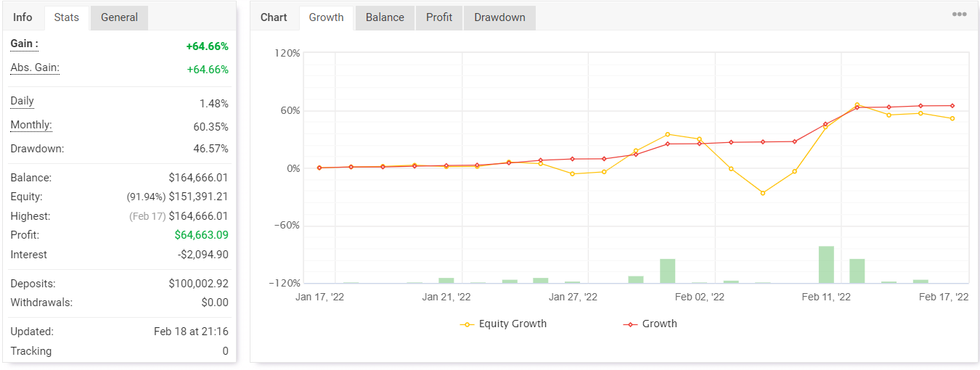The height and width of the screenshot is (370, 980).
Task: Click the Daily label link
Action: [22, 101]
